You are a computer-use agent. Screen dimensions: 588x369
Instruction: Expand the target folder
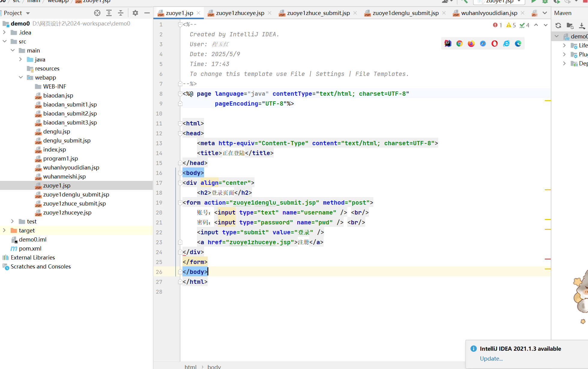5,230
